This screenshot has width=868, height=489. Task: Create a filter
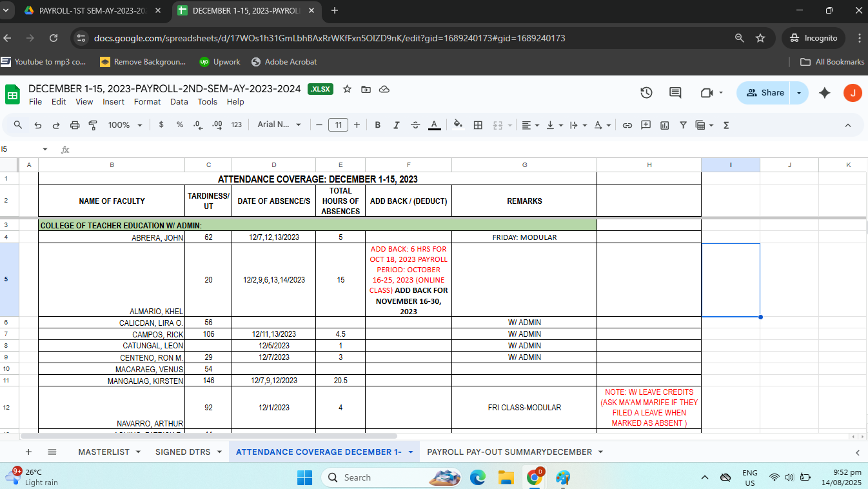[x=683, y=125]
